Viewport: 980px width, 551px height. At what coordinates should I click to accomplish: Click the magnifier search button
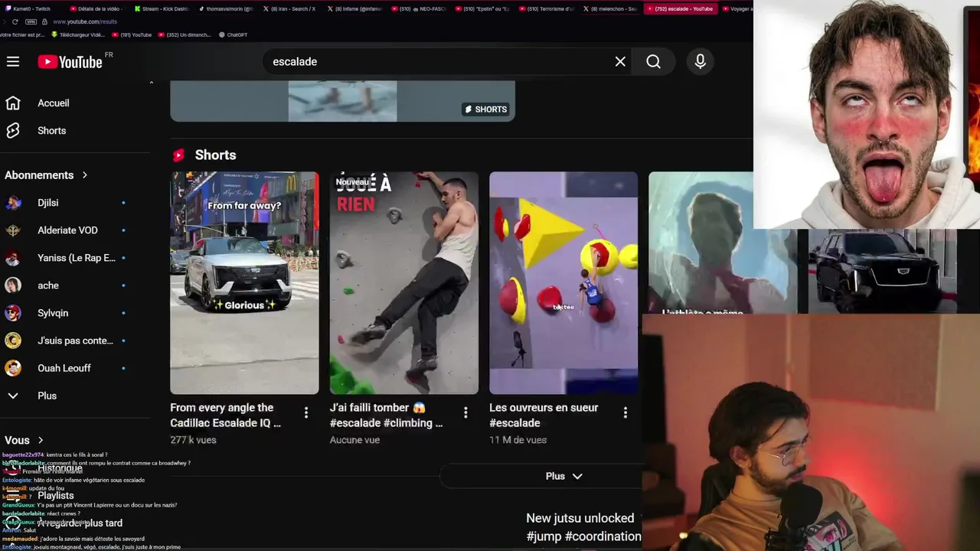point(653,62)
